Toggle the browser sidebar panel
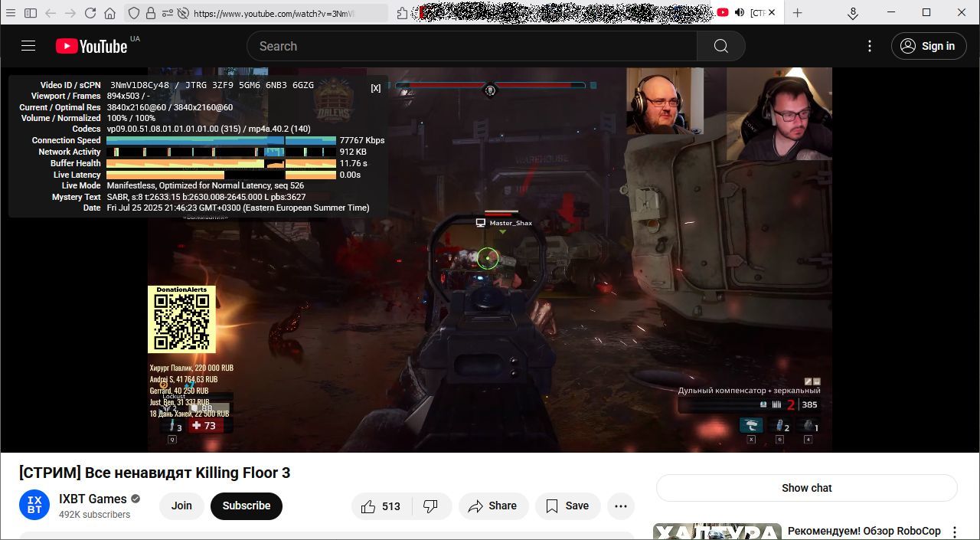The image size is (980, 540). tap(31, 13)
